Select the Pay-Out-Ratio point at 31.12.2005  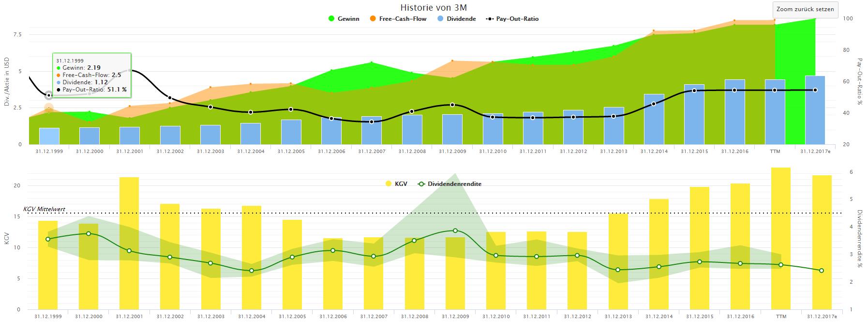291,109
